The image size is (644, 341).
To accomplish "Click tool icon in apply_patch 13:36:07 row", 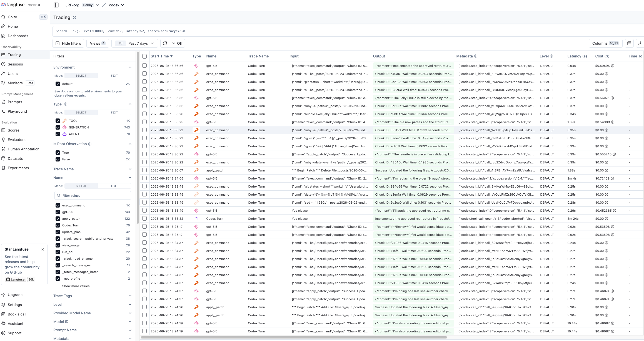I will click(196, 170).
